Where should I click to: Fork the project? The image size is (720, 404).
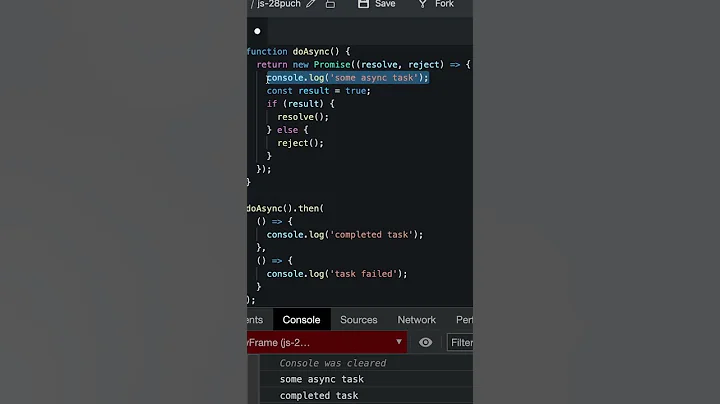[x=436, y=4]
